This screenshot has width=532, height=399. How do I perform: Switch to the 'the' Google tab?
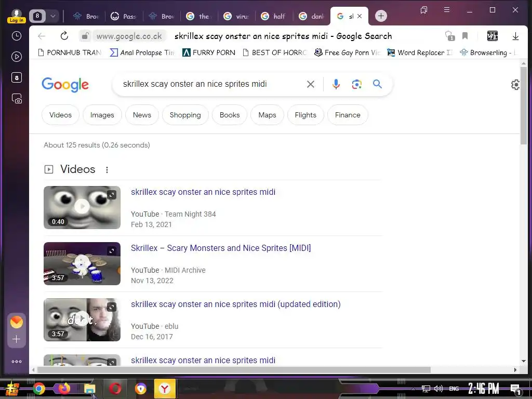199,16
